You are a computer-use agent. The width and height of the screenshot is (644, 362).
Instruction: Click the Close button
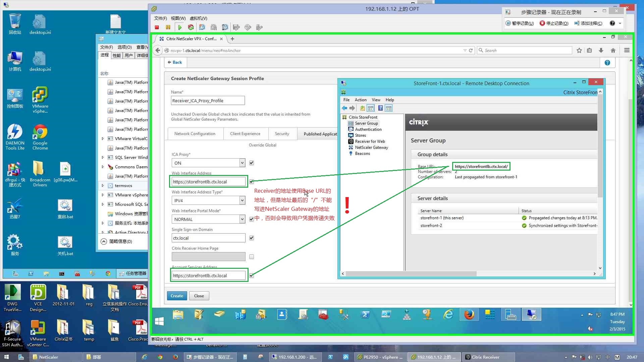199,296
